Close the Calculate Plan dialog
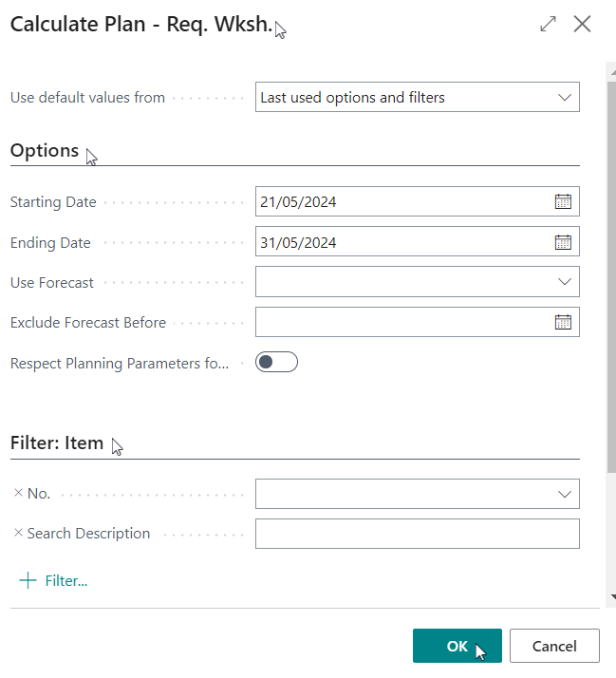This screenshot has width=616, height=678. pos(582,24)
